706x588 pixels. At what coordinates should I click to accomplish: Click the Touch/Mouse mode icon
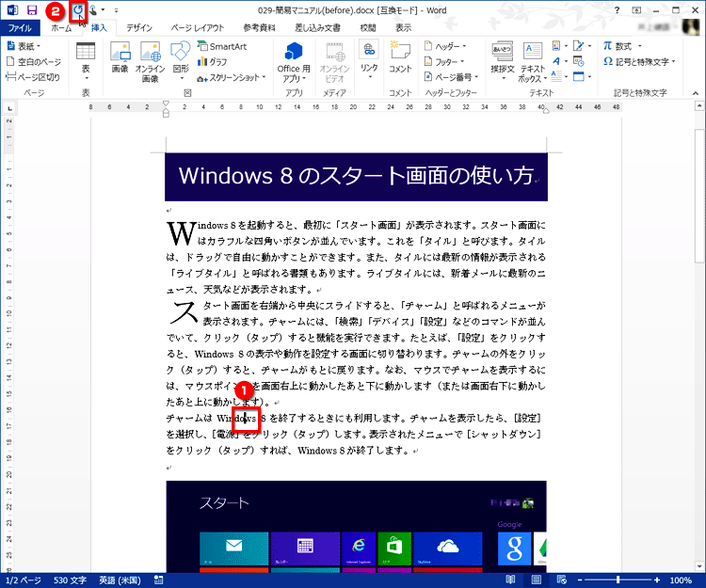point(93,10)
